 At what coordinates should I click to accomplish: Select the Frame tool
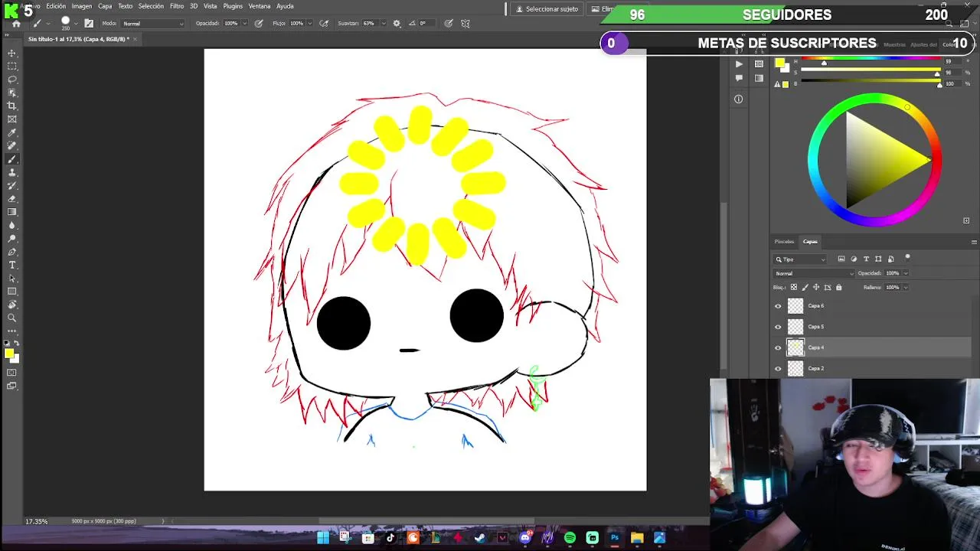(x=12, y=119)
